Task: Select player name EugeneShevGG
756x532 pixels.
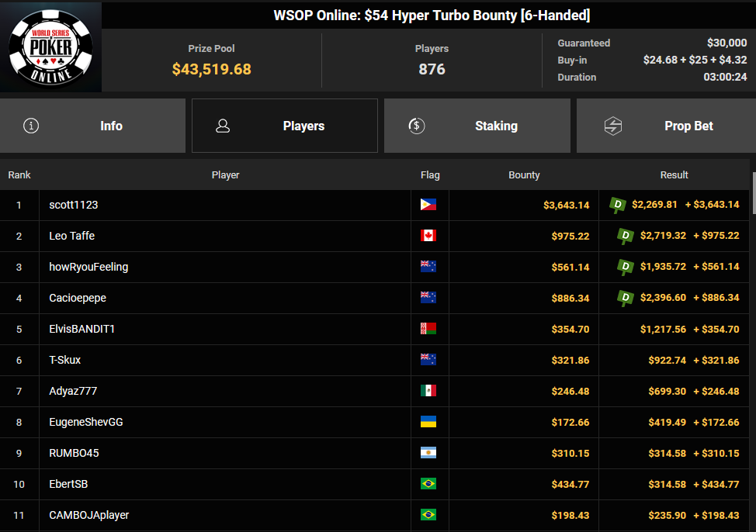Action: [x=86, y=422]
